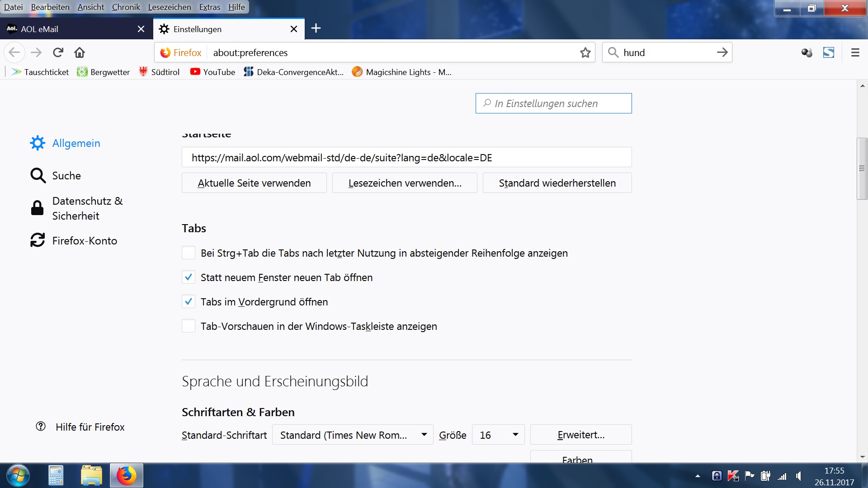Open the Standard-Schriftart font dropdown
The image size is (868, 488).
(x=353, y=435)
